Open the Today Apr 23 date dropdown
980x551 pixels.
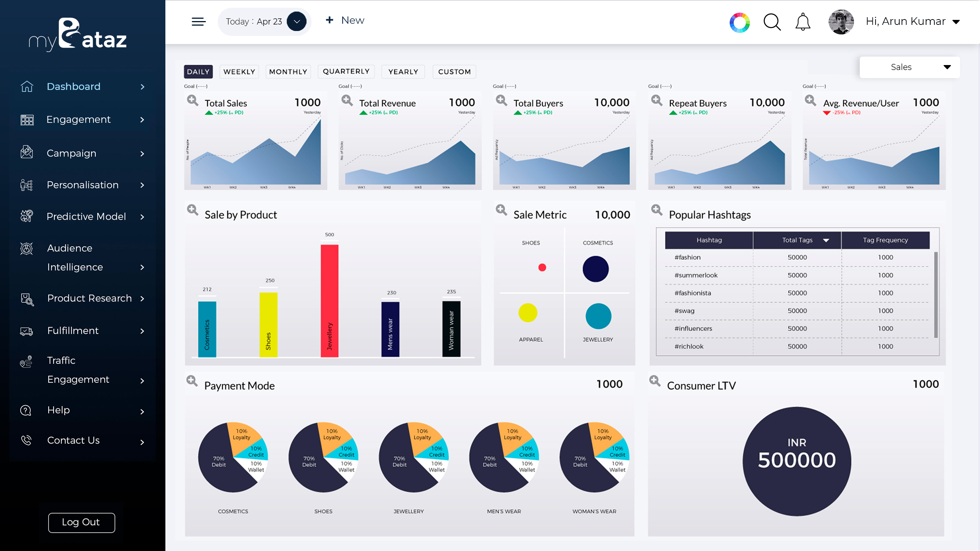tap(297, 21)
